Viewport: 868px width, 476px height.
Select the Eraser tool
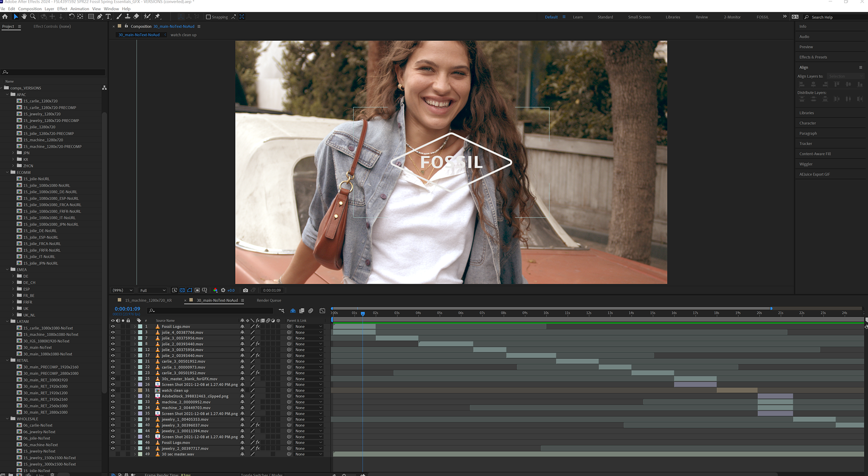[136, 17]
